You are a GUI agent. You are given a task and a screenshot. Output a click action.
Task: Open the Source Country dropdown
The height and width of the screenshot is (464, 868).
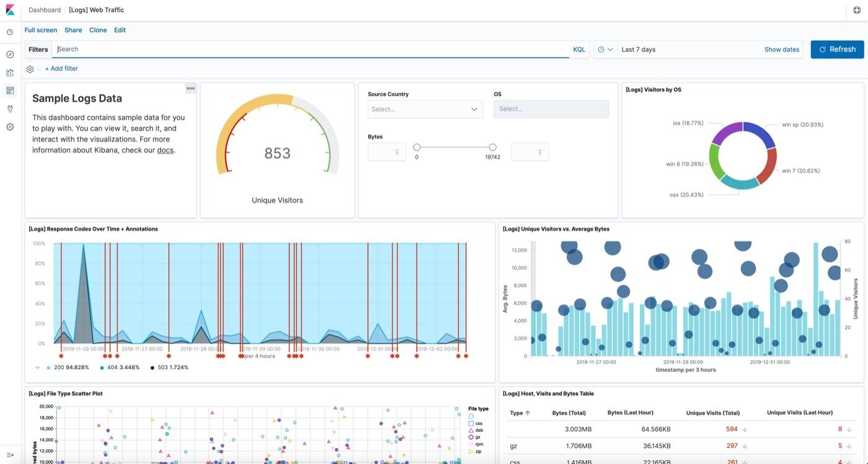click(425, 109)
